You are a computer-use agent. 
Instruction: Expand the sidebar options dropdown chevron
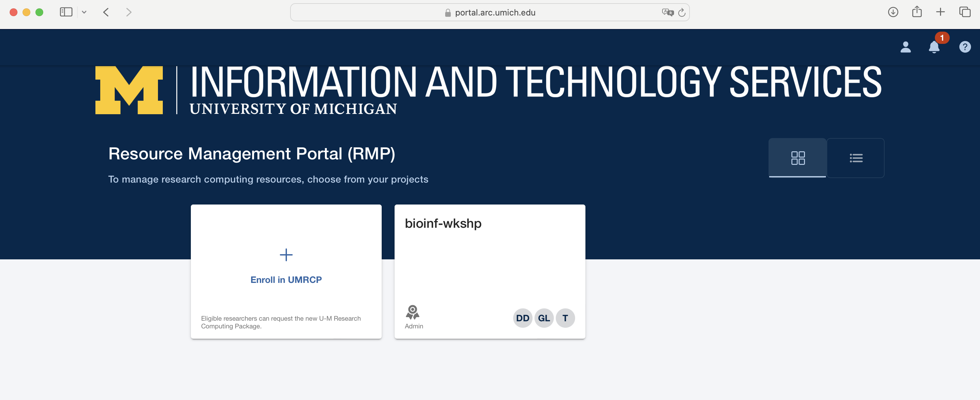84,12
